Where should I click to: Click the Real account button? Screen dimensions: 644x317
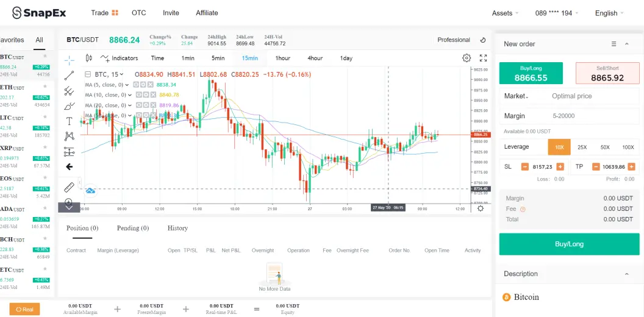coord(24,310)
